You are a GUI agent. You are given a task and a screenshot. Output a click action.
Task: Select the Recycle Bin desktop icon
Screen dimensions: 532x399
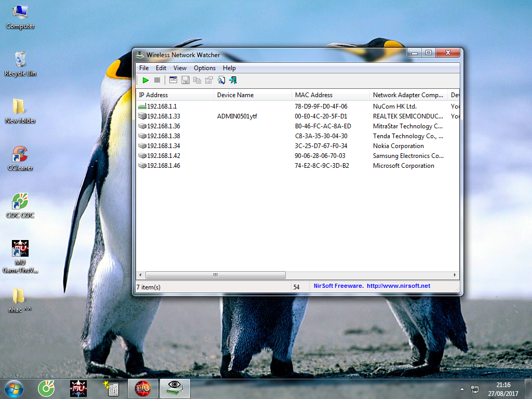[x=20, y=64]
